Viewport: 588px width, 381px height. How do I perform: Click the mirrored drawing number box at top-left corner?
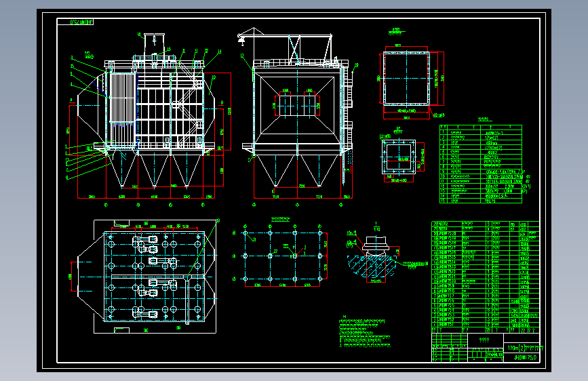(x=75, y=22)
